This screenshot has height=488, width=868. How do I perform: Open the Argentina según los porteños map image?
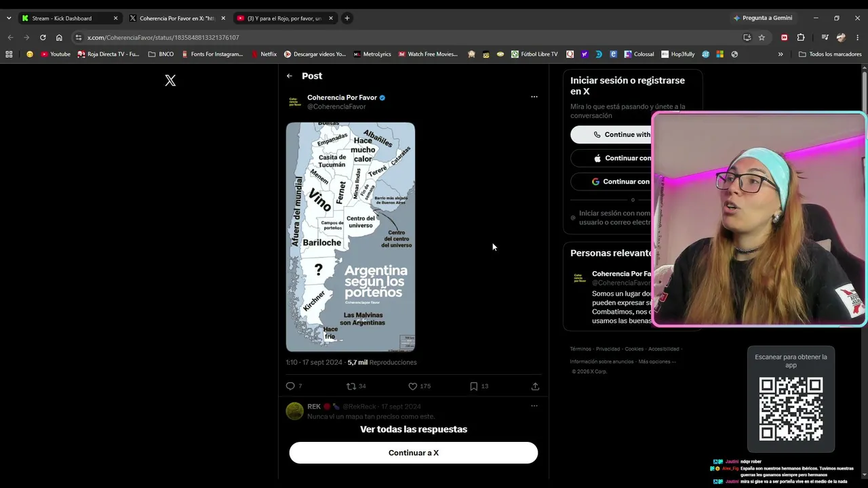coord(351,237)
